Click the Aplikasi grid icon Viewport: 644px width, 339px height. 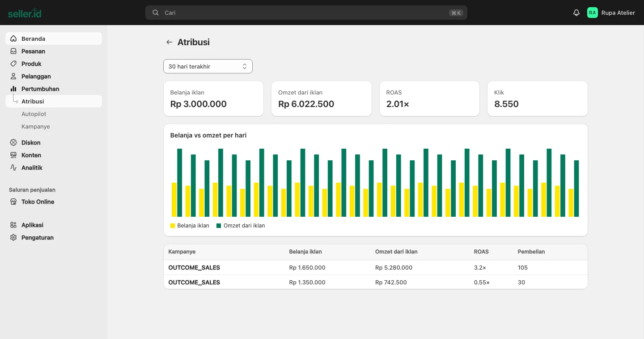13,225
